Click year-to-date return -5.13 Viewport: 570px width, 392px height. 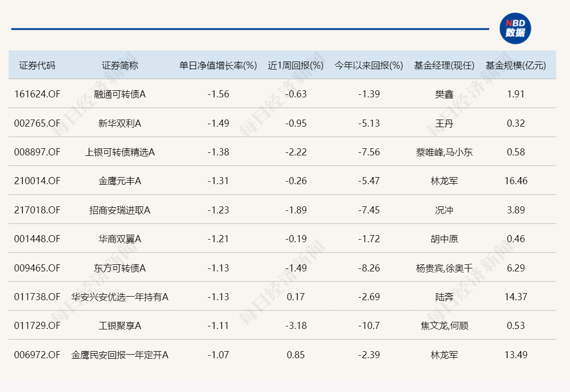pos(369,123)
